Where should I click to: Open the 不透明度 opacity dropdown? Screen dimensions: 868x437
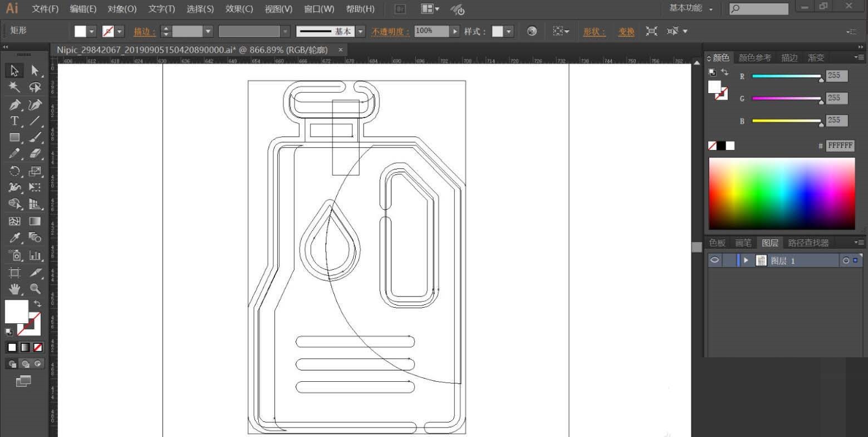pos(455,31)
